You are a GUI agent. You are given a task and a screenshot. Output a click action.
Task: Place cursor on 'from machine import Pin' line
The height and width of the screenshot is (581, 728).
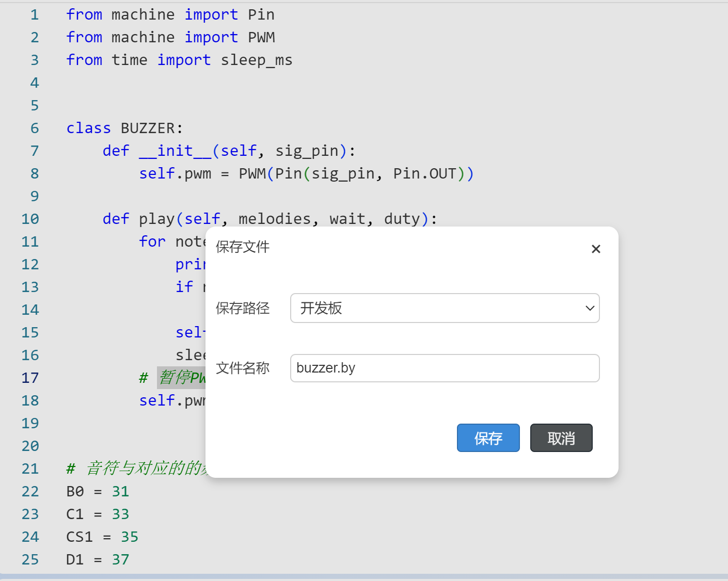pos(170,14)
